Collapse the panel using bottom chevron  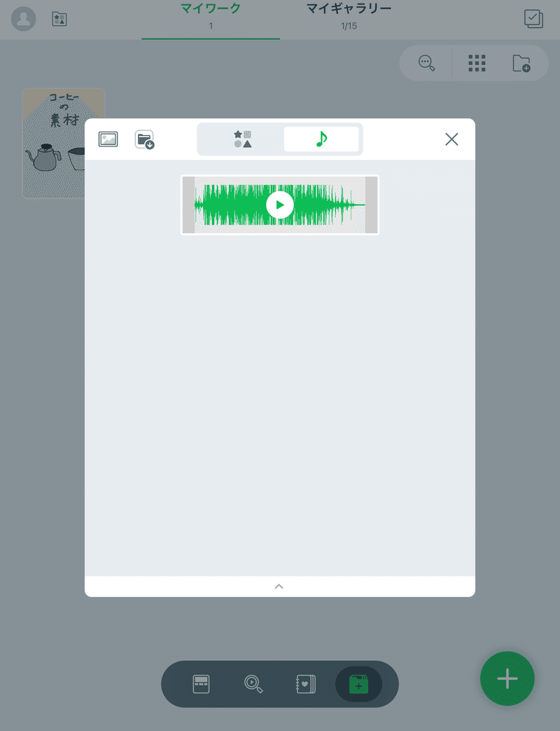tap(279, 587)
